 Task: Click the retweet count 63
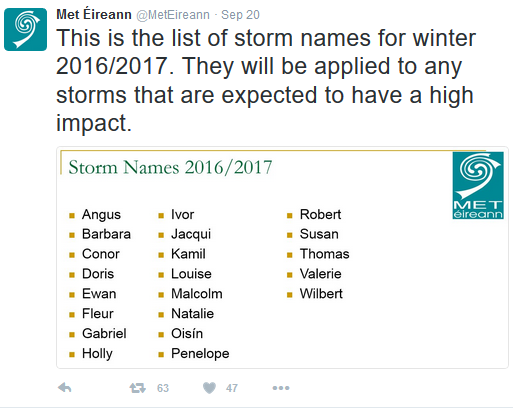(163, 388)
